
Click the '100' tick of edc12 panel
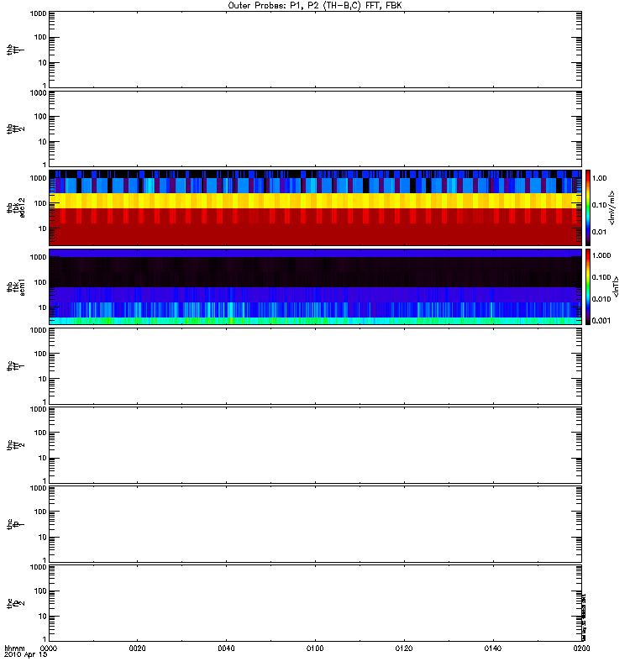(x=40, y=203)
